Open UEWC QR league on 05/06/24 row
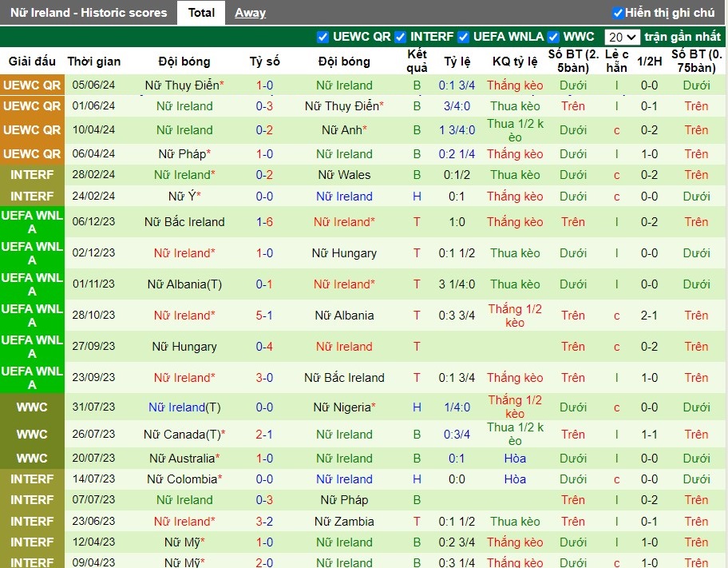 tap(32, 85)
